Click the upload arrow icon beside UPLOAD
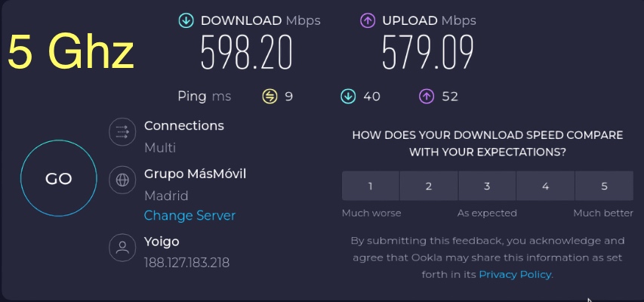Viewport: 644px width, 302px height. tap(368, 20)
